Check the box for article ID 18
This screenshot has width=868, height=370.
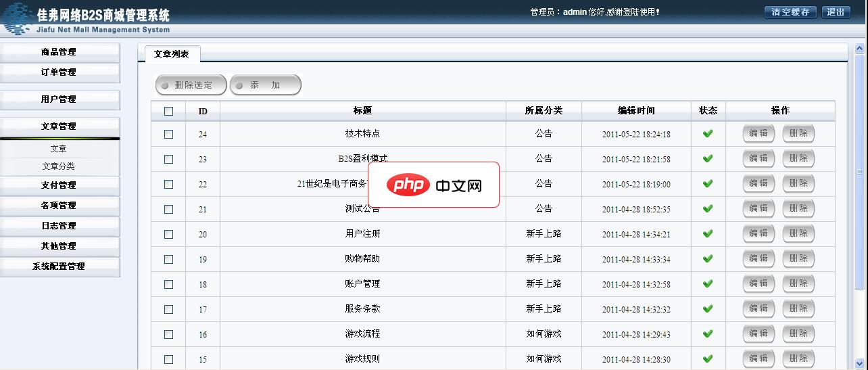click(168, 284)
